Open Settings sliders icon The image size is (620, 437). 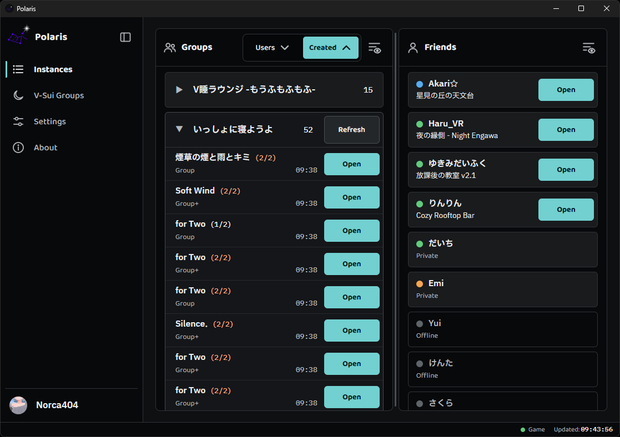(x=18, y=121)
